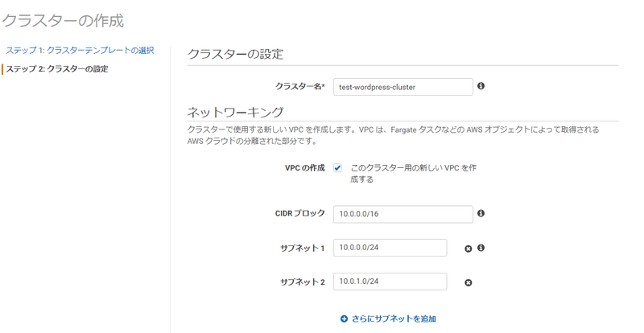Select ステップ 2: クラスターの設定 step
The image size is (644, 333).
pos(57,69)
